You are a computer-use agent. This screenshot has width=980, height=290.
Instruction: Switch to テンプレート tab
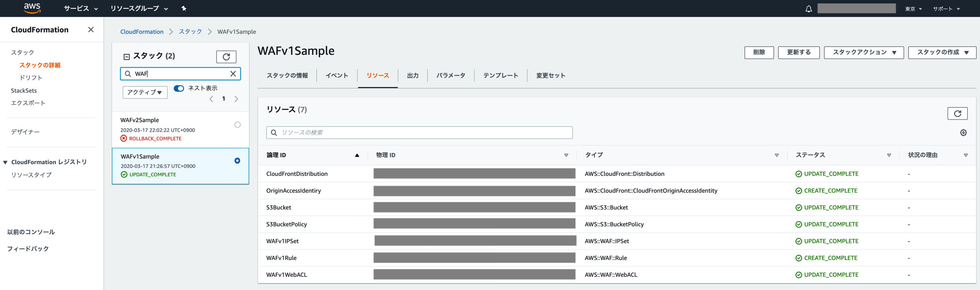pyautogui.click(x=501, y=75)
